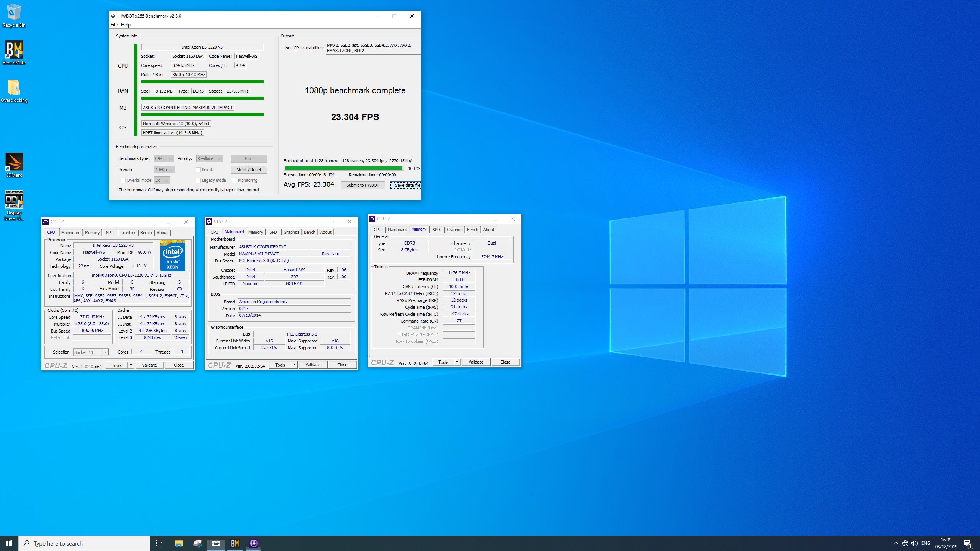Click the DRAM Frequency value 1176.9 MHz
This screenshot has width=980, height=551.
pyautogui.click(x=459, y=273)
